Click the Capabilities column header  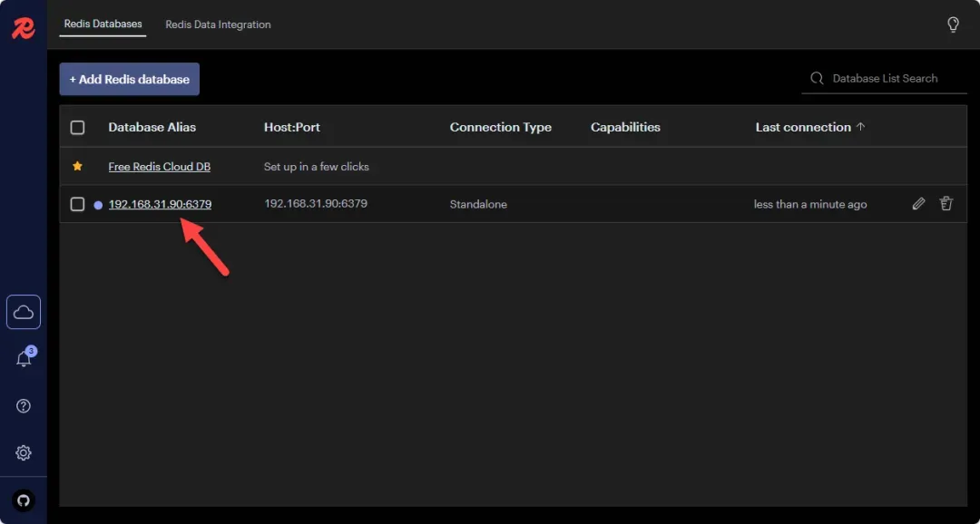625,128
